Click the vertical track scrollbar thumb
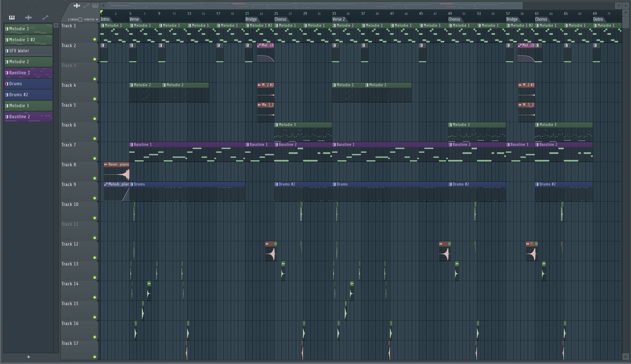This screenshot has width=631, height=364. pyautogui.click(x=626, y=22)
